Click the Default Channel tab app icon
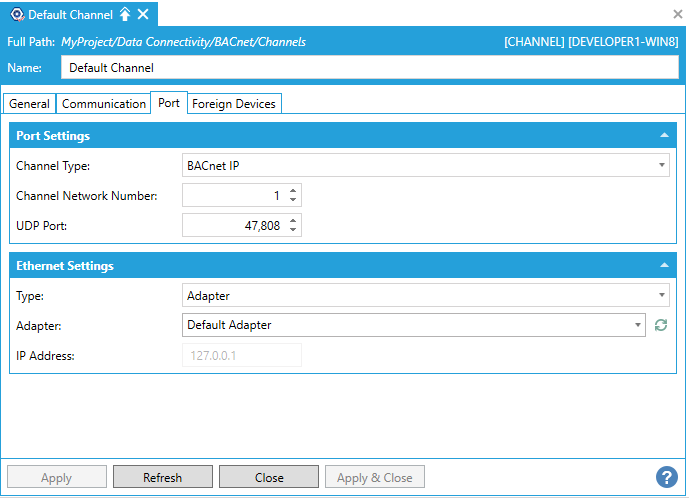Viewport: 689px width, 498px height. (15, 14)
